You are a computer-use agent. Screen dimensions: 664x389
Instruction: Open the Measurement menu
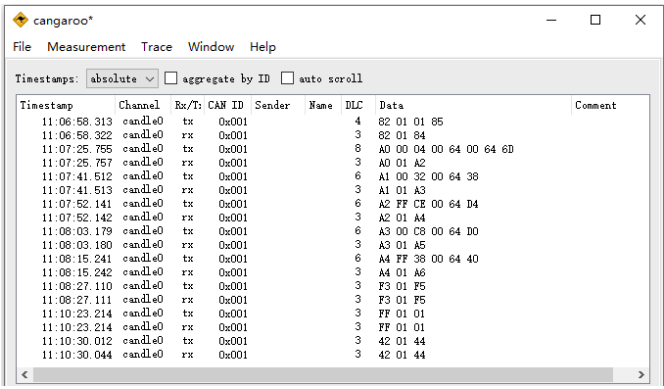tap(86, 47)
